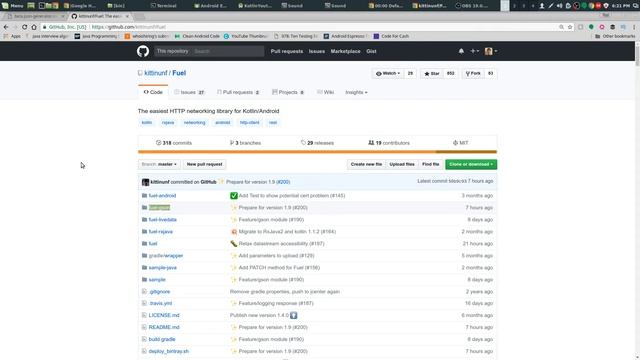The height and width of the screenshot is (360, 640).
Task: Bookmark this page with the star
Action: click(x=570, y=27)
